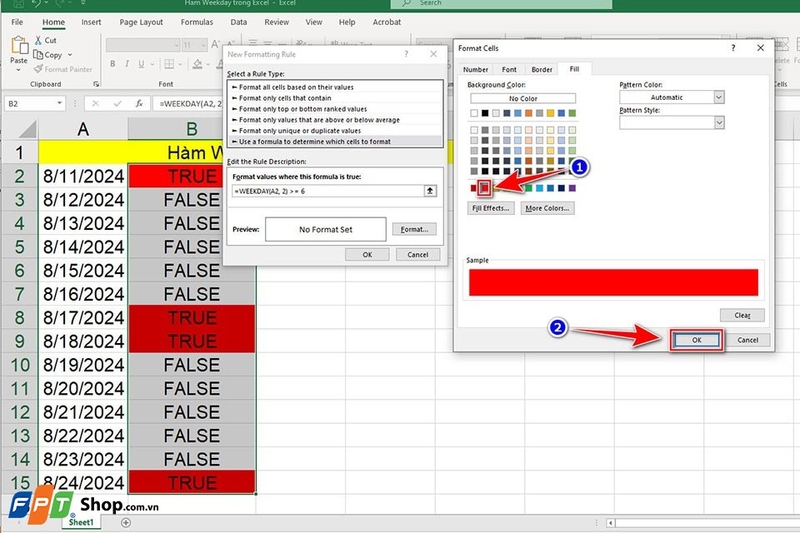Viewport: 800px width, 533px height.
Task: Open the Pattern Color dropdown
Action: (x=719, y=97)
